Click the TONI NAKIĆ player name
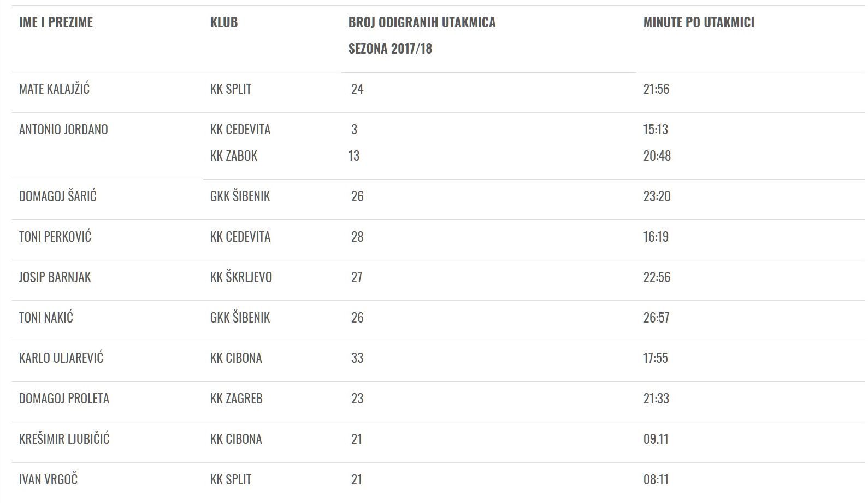Viewport: 868px width, 503px height. [x=46, y=318]
